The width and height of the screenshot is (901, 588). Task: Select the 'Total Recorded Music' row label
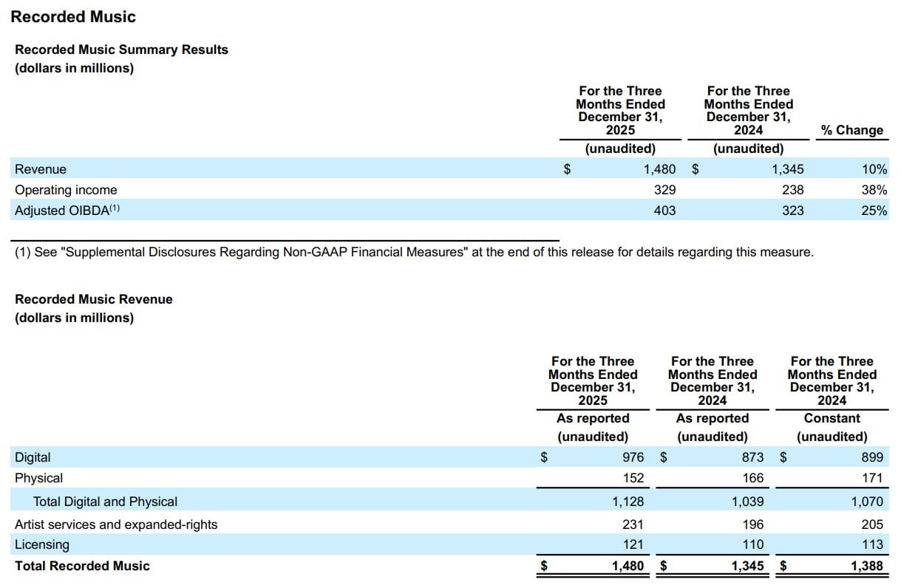click(82, 566)
